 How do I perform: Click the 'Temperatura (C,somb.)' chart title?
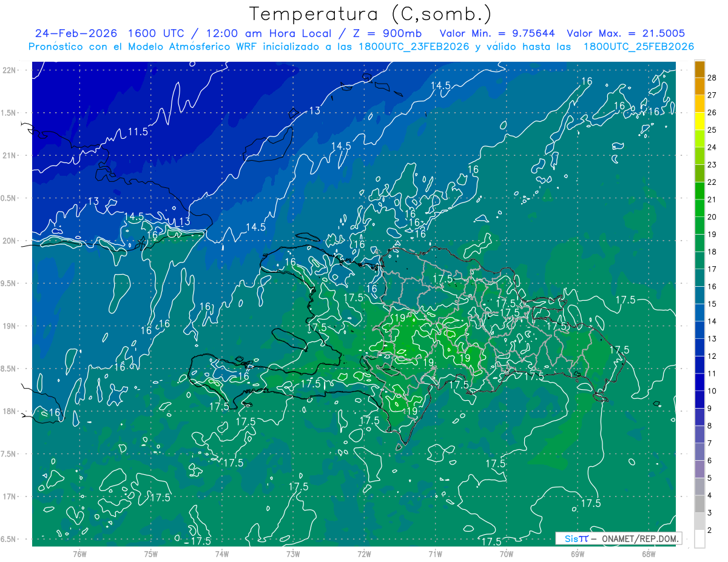click(370, 14)
